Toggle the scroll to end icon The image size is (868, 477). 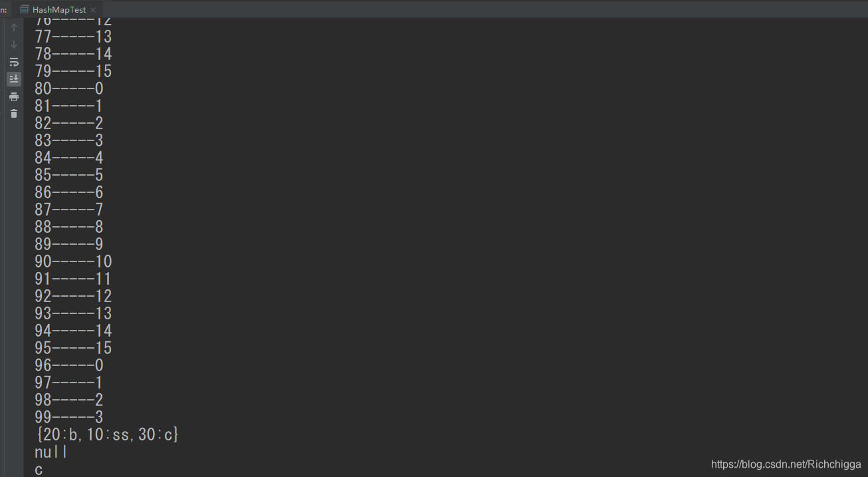click(x=14, y=79)
